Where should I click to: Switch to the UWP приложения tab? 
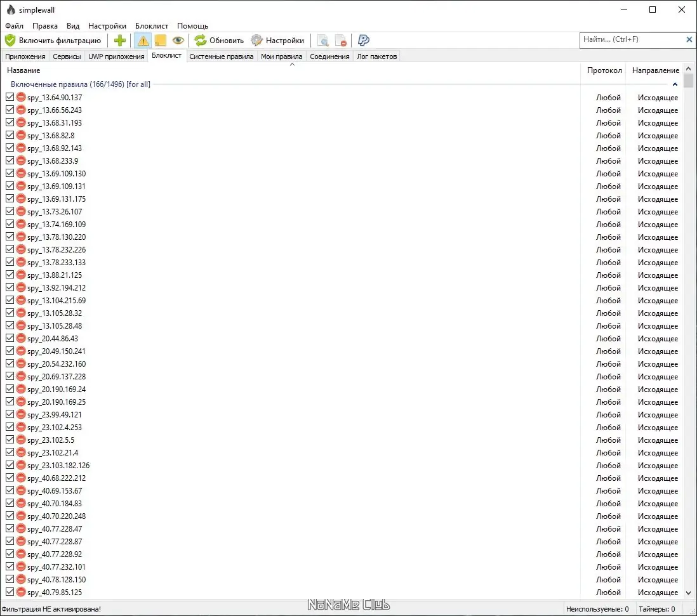(116, 56)
